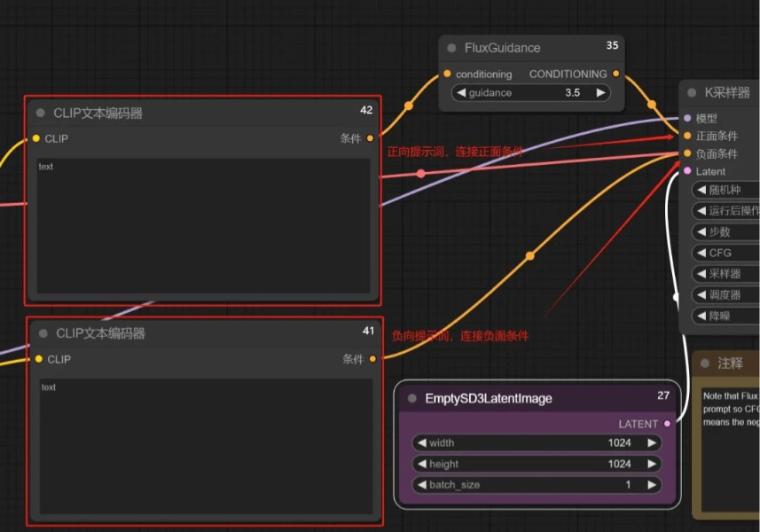Open the 采样器 selector in K采样器
The height and width of the screenshot is (532, 760).
click(x=725, y=274)
